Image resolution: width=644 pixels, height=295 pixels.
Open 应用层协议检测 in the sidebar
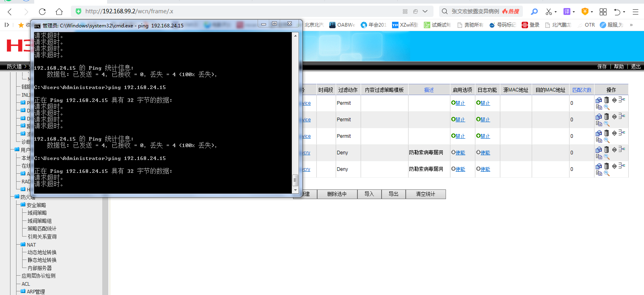tap(39, 276)
